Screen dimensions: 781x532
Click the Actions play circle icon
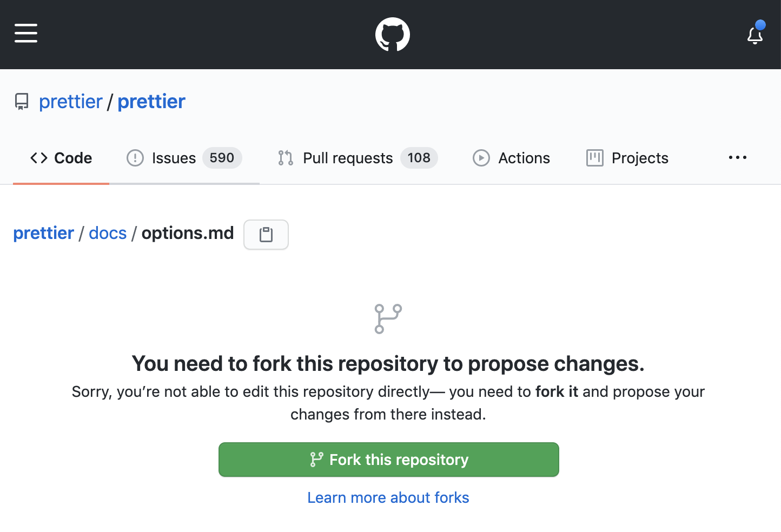[481, 158]
